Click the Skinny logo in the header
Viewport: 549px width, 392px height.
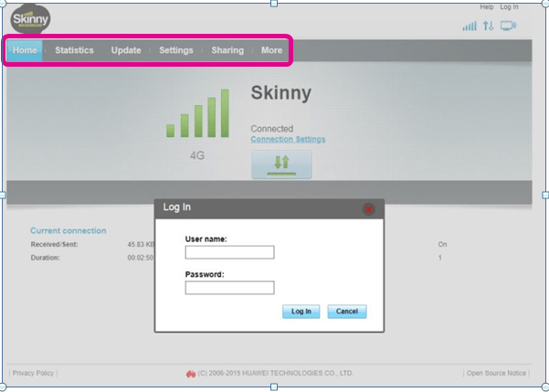coord(30,18)
